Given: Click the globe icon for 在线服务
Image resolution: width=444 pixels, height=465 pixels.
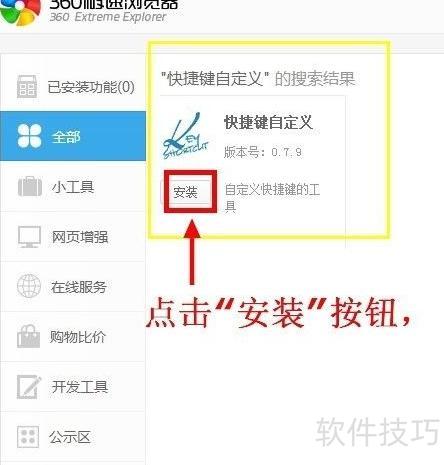Looking at the screenshot, I should point(29,286).
